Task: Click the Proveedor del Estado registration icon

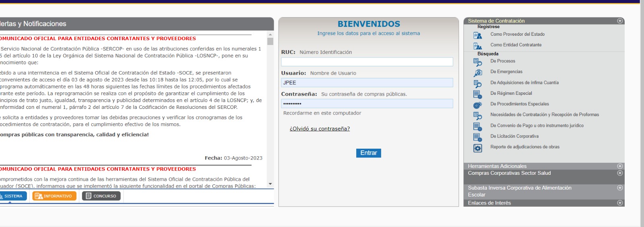Action: [x=477, y=35]
